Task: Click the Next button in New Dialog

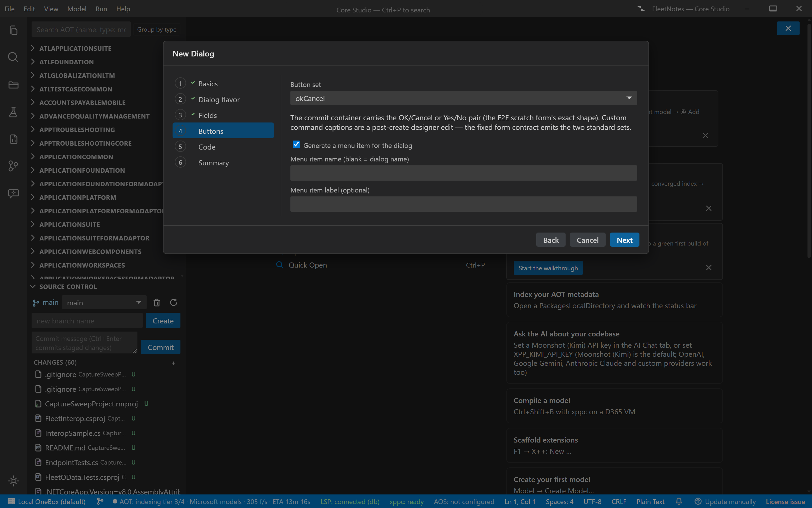Action: [x=625, y=240]
